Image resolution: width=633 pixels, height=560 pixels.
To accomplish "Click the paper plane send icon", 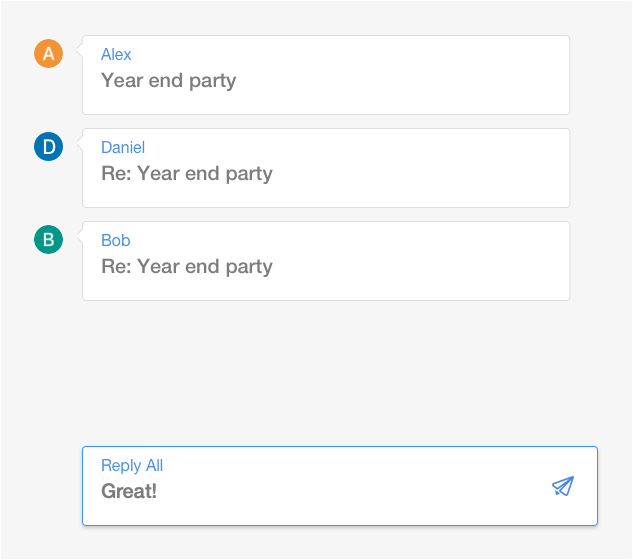I will pos(563,486).
